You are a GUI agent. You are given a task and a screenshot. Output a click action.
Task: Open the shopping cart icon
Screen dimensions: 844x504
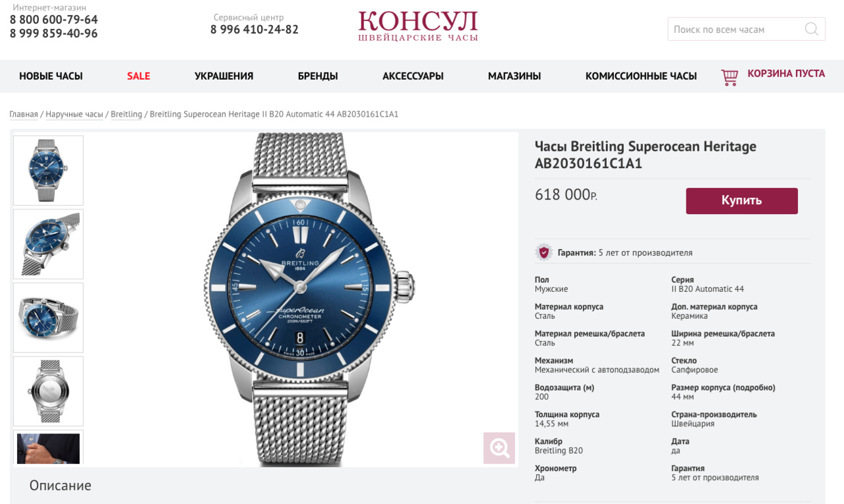tap(729, 77)
